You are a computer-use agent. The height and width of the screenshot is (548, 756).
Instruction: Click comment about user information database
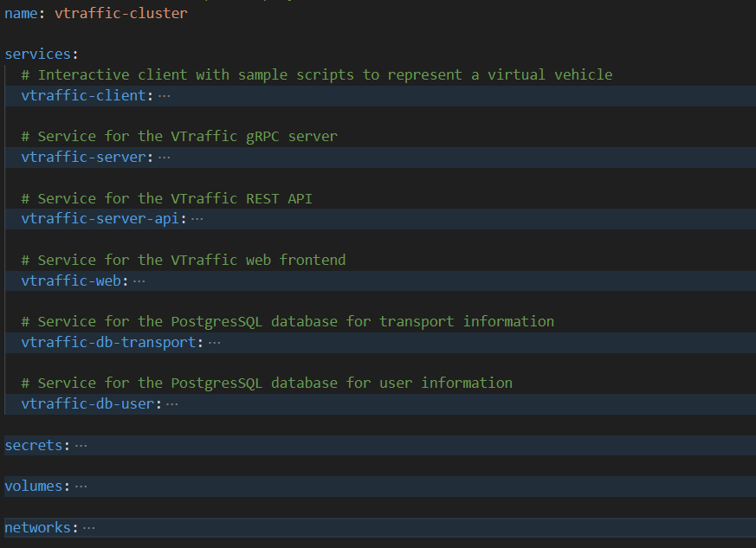click(267, 384)
